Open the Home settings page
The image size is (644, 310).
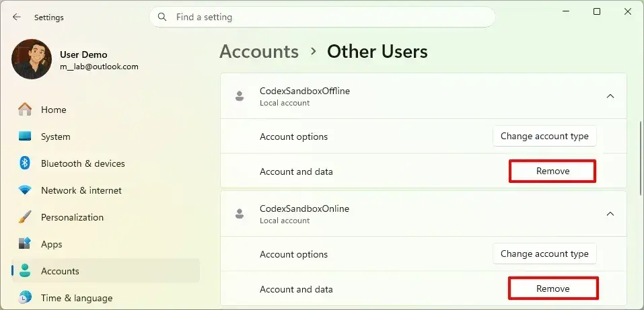[106, 110]
